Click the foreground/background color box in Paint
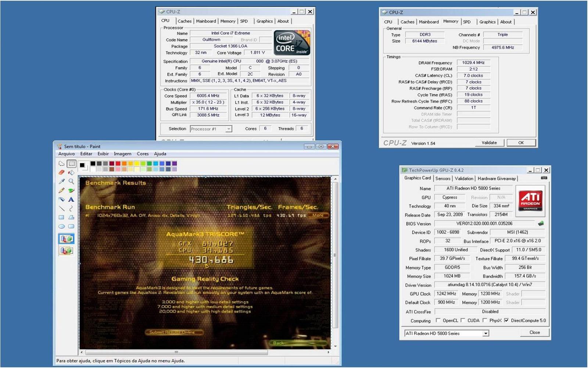Viewport: 588px width, 368px height. coord(83,166)
